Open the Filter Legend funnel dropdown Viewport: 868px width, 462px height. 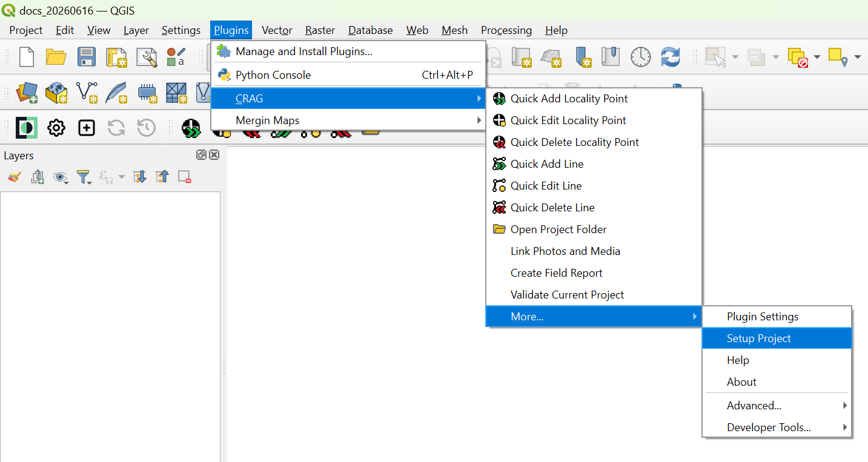click(x=84, y=177)
